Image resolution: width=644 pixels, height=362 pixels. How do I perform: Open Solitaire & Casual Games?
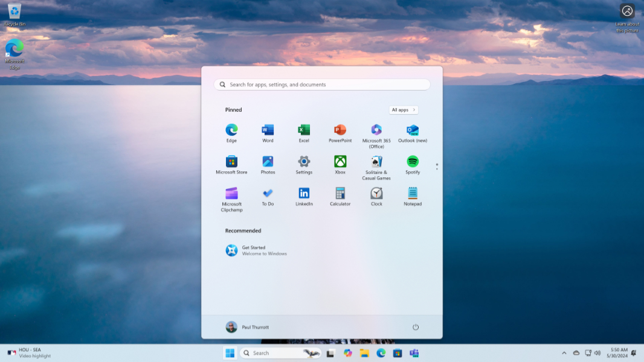(376, 162)
